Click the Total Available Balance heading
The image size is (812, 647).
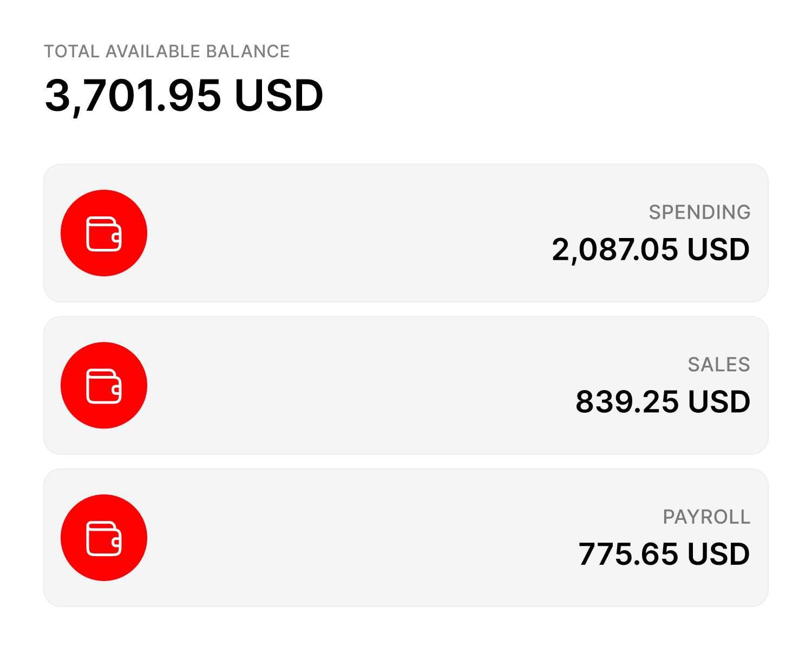[x=167, y=51]
